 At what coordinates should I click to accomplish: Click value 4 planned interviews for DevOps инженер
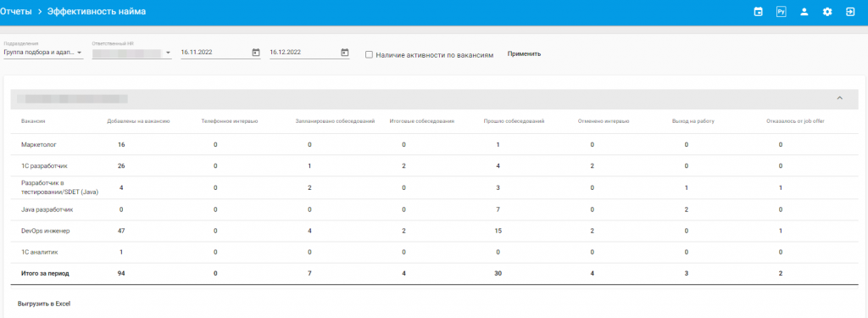(310, 231)
